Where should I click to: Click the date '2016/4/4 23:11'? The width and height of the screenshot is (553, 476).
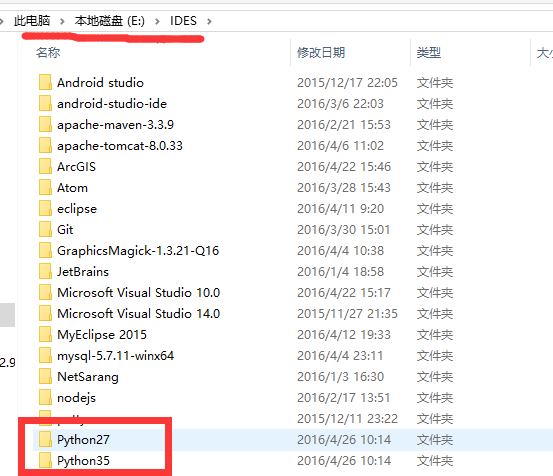pos(340,355)
